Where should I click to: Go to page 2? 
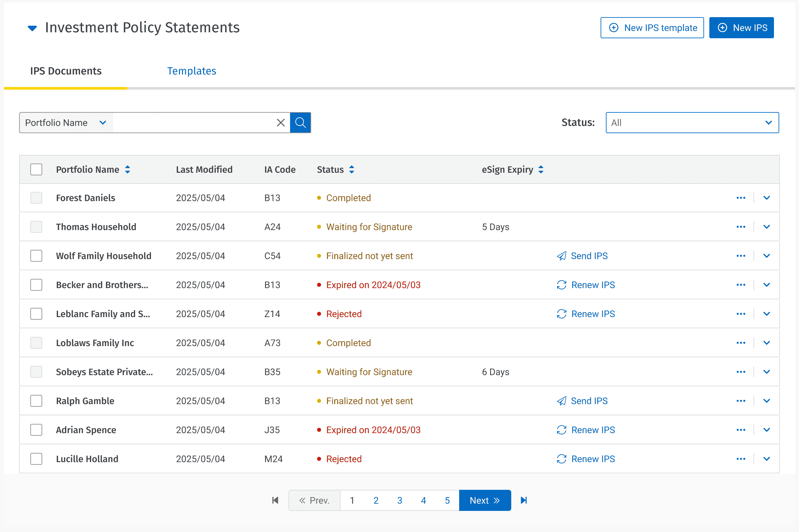point(376,500)
